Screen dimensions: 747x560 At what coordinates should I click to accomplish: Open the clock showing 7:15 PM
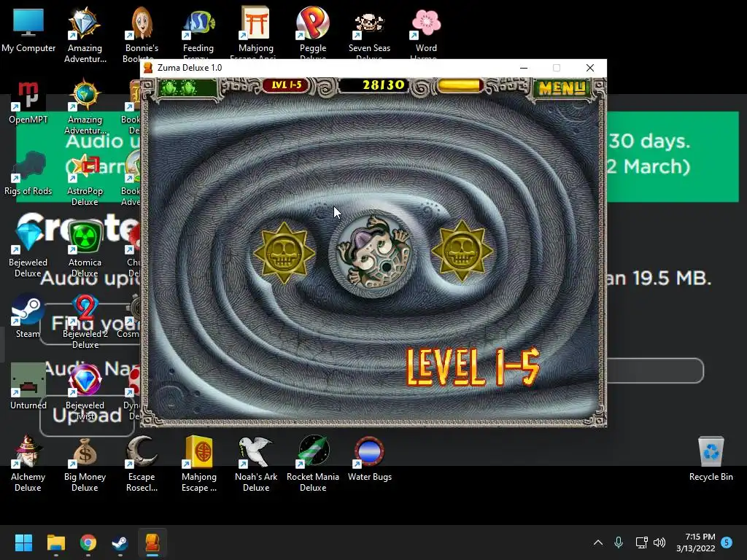point(695,542)
